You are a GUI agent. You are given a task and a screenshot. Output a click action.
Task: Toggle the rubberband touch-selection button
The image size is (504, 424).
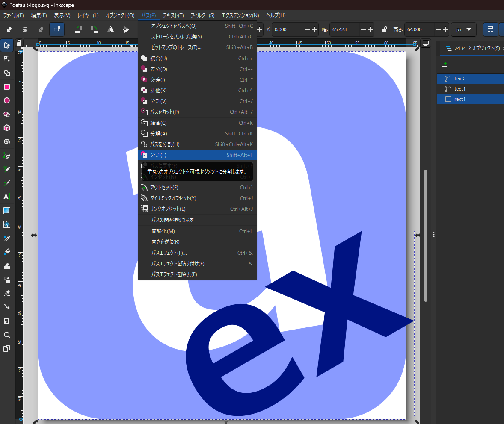pos(56,29)
